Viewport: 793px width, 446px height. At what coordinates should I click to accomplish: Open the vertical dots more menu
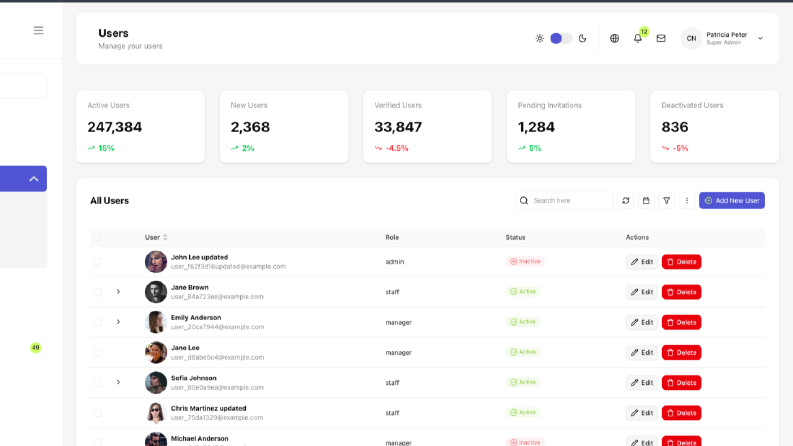pos(687,201)
